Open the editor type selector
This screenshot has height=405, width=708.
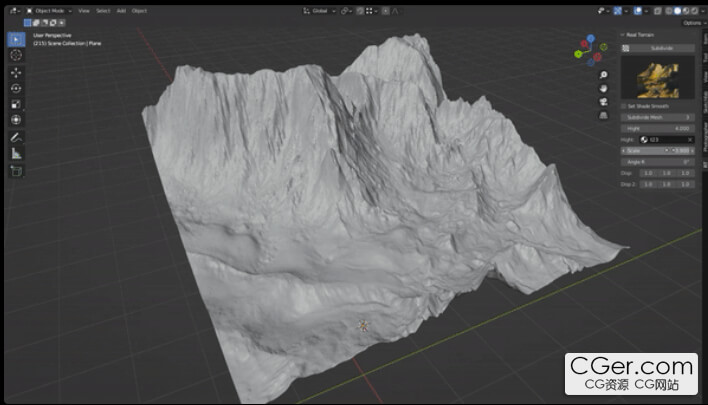pos(15,11)
